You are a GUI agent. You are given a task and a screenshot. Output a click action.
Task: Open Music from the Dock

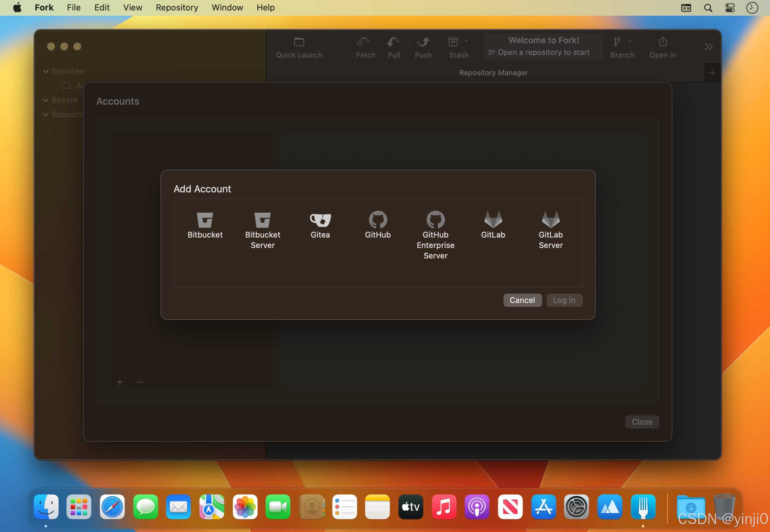click(x=444, y=507)
